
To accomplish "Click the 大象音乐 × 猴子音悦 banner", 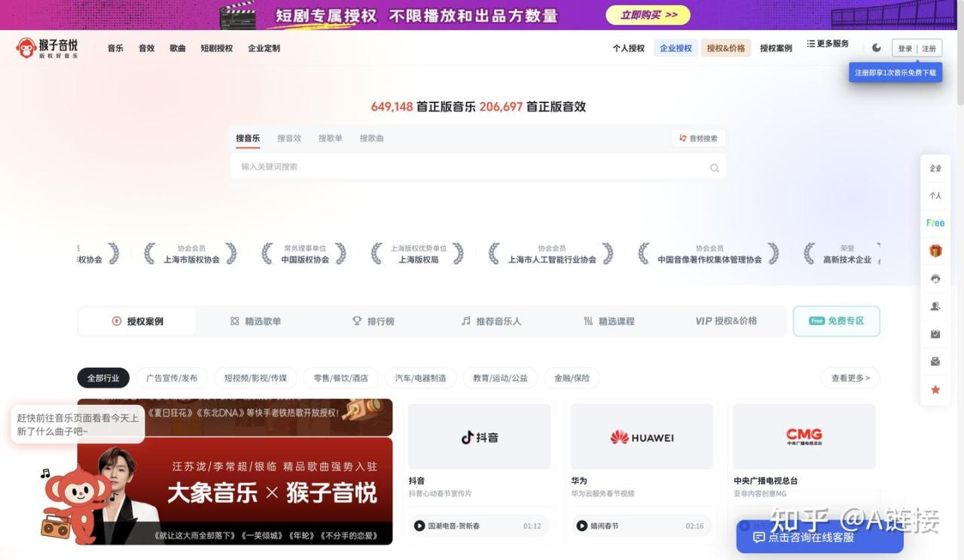I will (235, 491).
